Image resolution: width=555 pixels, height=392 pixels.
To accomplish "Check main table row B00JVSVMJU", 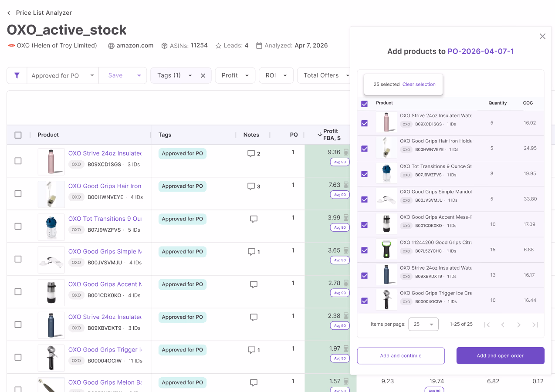I will [x=18, y=259].
